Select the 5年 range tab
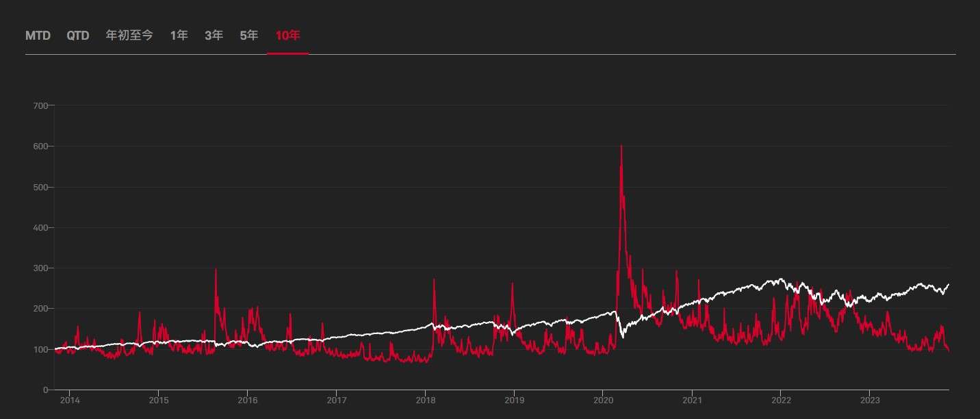980x419 pixels. coord(249,36)
